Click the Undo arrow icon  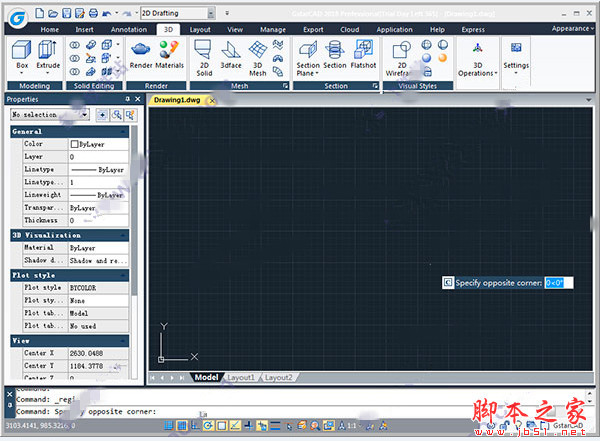point(107,14)
